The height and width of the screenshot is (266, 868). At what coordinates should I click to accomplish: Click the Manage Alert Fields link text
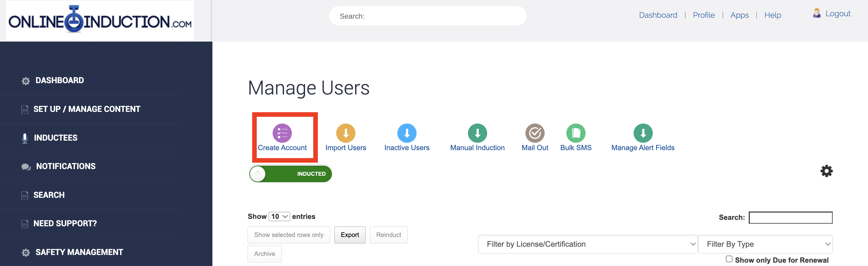pos(643,148)
